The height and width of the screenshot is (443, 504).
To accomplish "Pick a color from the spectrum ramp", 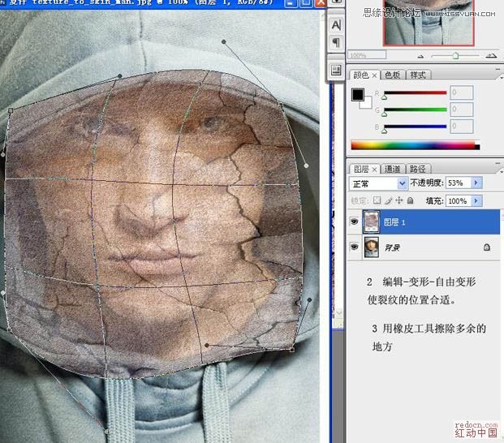I will [x=413, y=145].
